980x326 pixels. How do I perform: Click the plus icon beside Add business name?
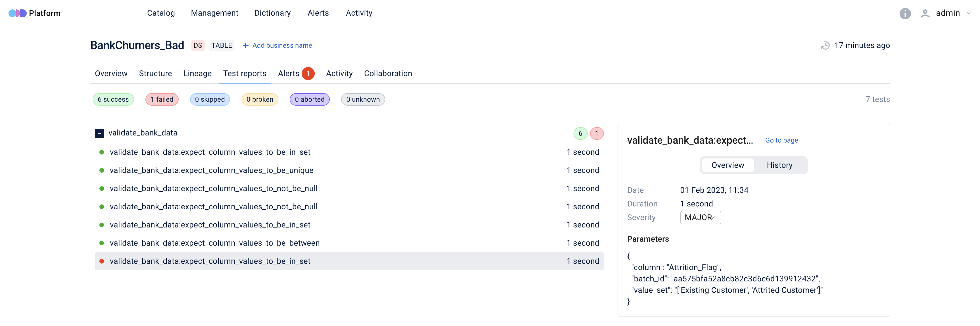246,46
